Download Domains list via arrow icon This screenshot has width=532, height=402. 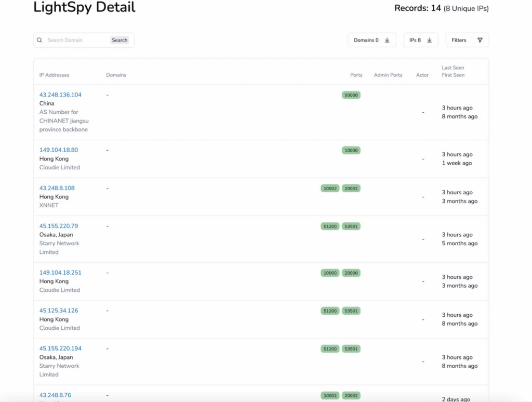click(387, 40)
